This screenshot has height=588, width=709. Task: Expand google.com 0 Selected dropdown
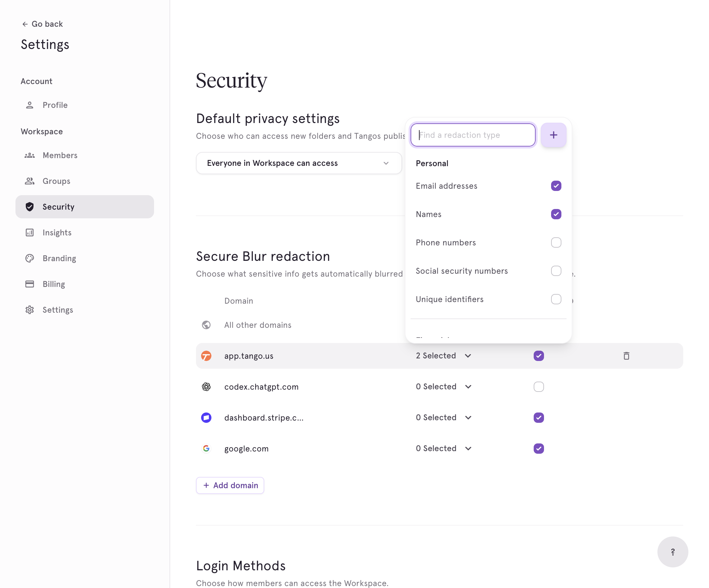pos(444,448)
